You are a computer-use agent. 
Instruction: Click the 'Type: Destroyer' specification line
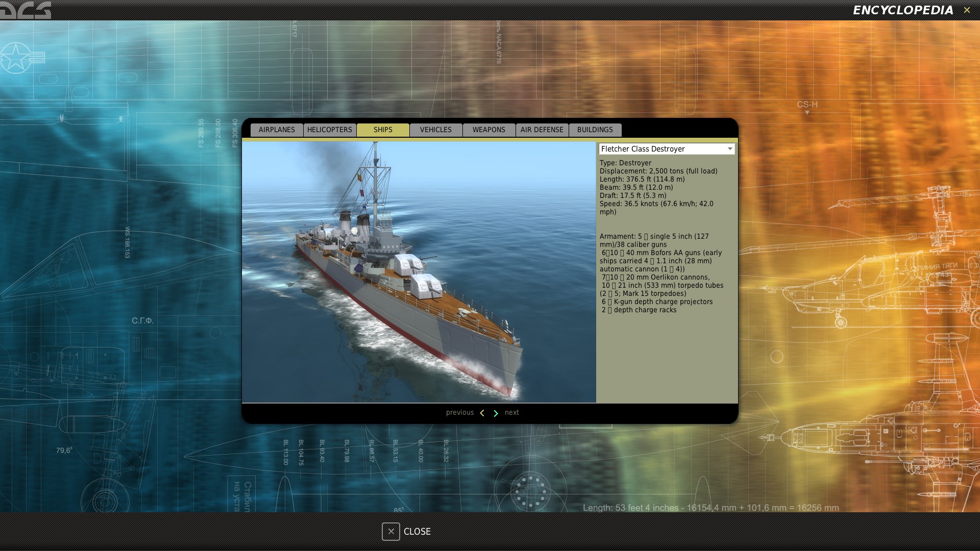[626, 163]
